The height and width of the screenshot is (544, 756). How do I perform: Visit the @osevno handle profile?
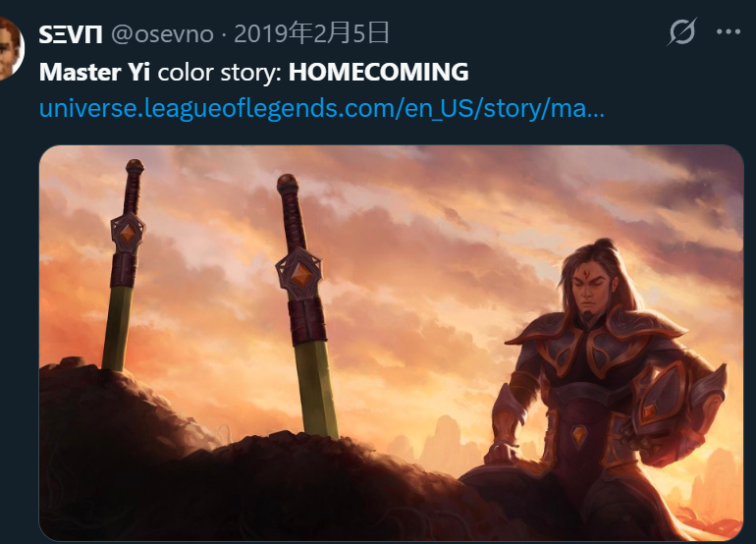162,34
